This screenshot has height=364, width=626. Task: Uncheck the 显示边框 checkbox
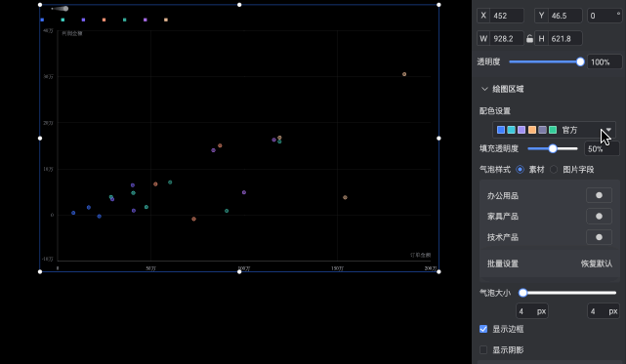483,329
